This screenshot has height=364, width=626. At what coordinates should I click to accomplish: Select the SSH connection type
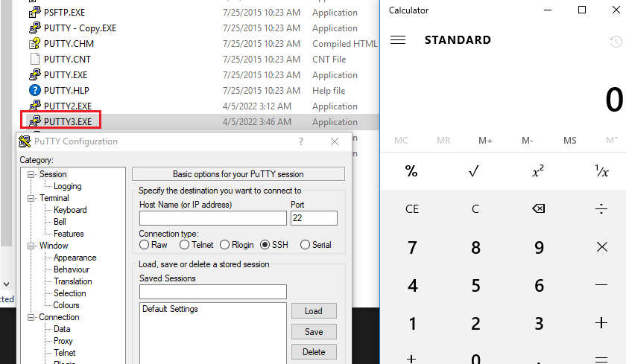(x=265, y=245)
